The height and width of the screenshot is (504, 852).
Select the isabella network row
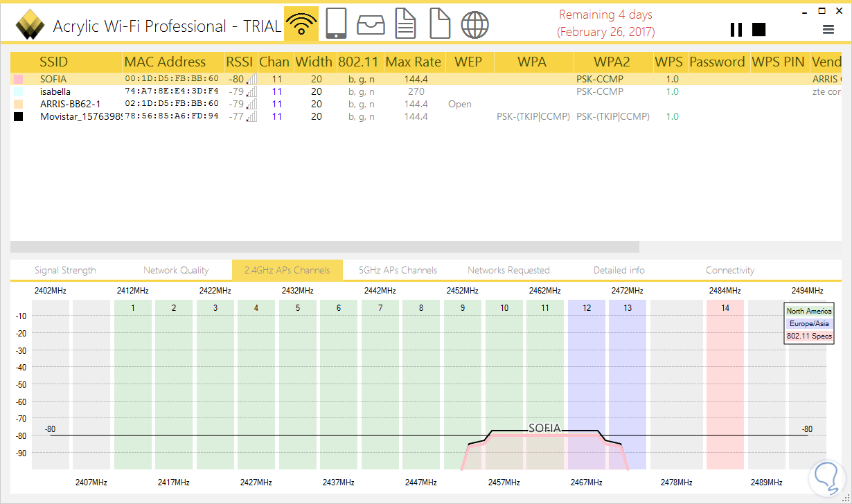pyautogui.click(x=55, y=91)
